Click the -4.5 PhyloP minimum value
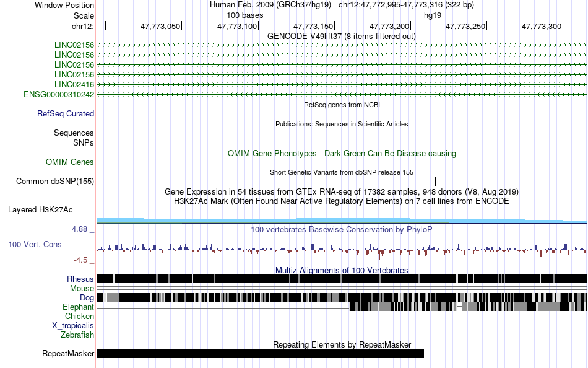The width and height of the screenshot is (588, 368). point(80,260)
